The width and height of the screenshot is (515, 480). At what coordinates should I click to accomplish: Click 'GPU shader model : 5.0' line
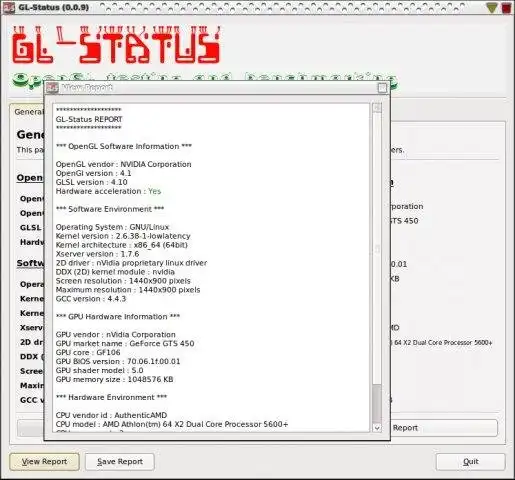point(99,371)
